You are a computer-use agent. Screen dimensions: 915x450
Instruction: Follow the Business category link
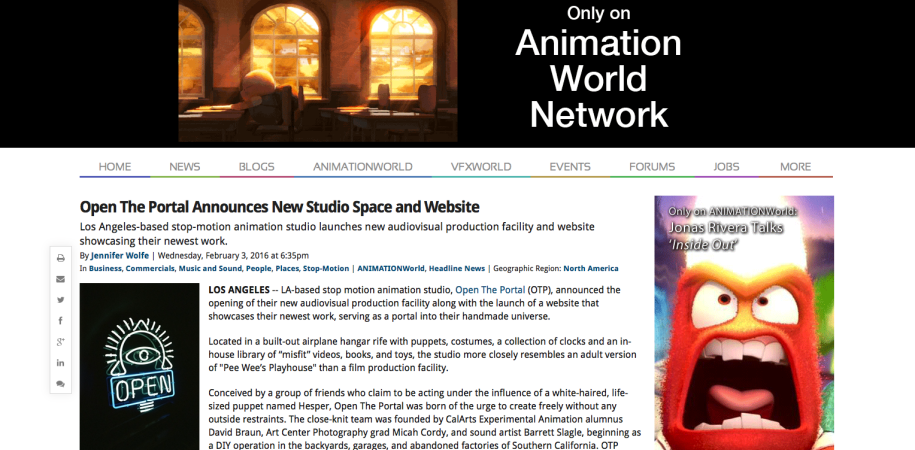pyautogui.click(x=105, y=268)
